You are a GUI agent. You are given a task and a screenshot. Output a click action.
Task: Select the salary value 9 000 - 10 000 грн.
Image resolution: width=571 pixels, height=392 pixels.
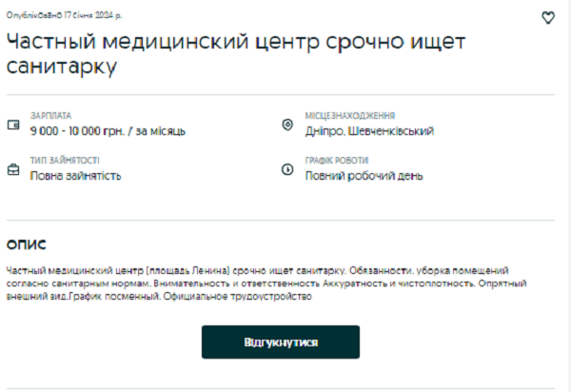click(107, 130)
